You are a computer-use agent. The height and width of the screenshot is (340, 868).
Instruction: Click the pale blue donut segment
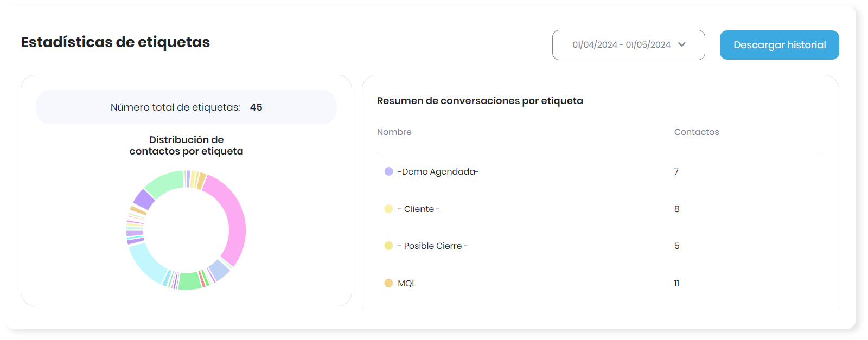point(219,270)
